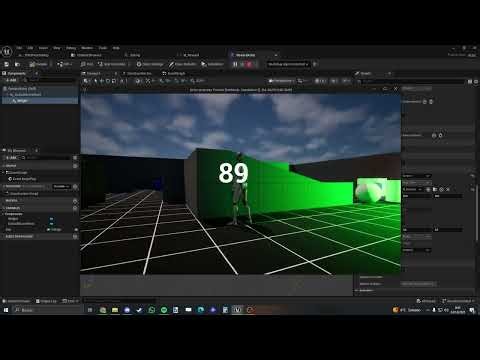Add a new event dispatcher with plus icon
The image size is (480, 360).
[75, 236]
